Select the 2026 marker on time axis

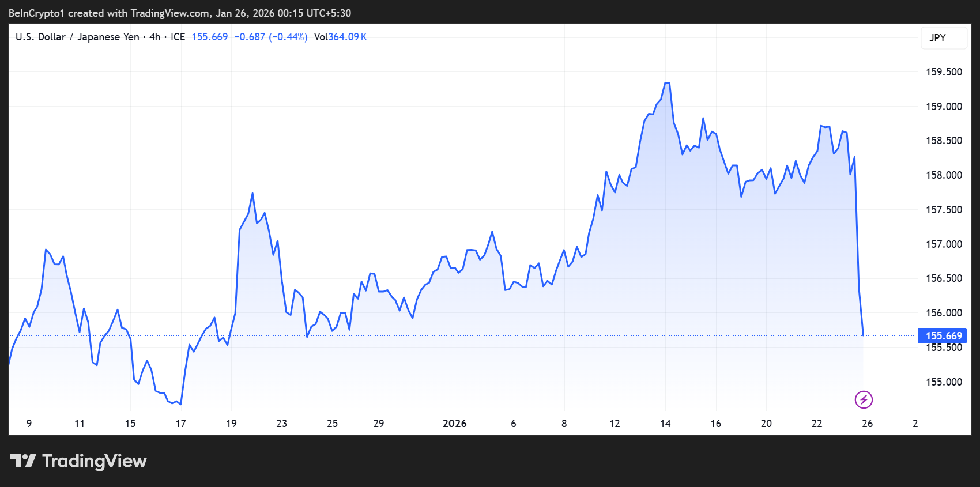(454, 424)
